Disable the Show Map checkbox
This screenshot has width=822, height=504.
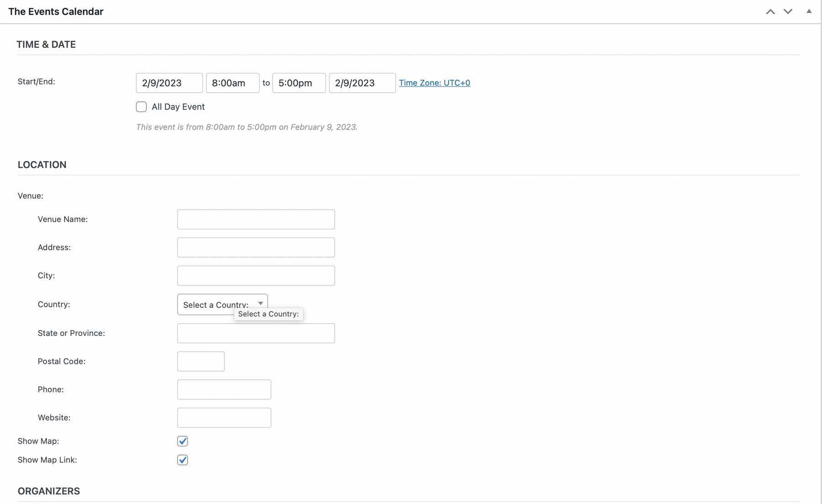click(183, 441)
